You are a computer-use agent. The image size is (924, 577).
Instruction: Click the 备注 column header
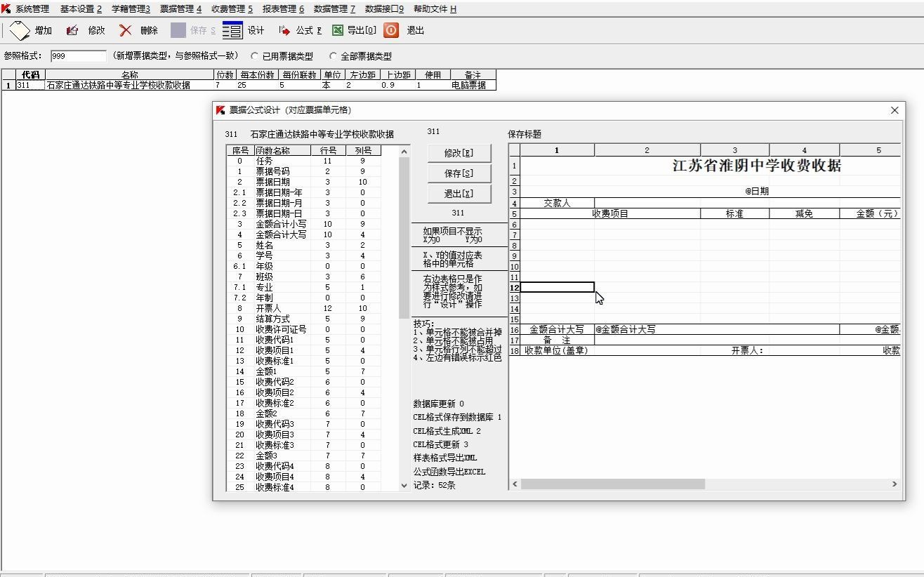[x=473, y=74]
